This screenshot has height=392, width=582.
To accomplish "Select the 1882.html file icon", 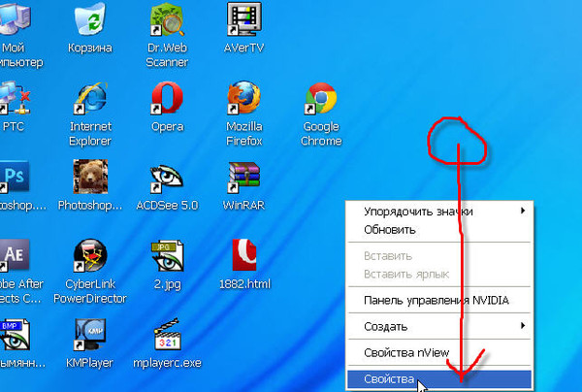I will point(243,254).
